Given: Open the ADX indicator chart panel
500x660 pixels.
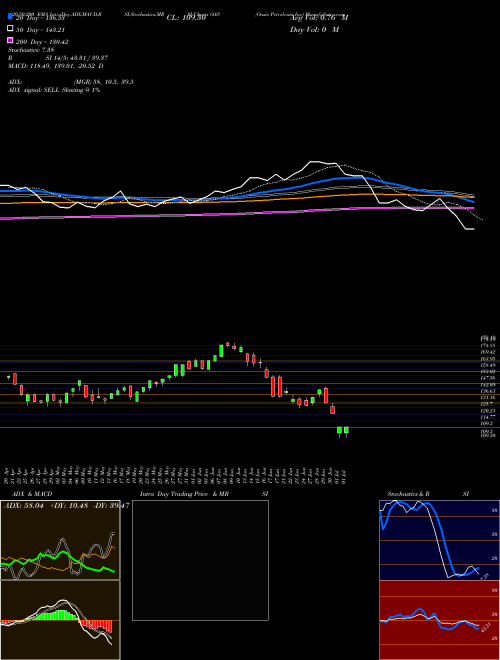Looking at the screenshot, I should point(60,540).
